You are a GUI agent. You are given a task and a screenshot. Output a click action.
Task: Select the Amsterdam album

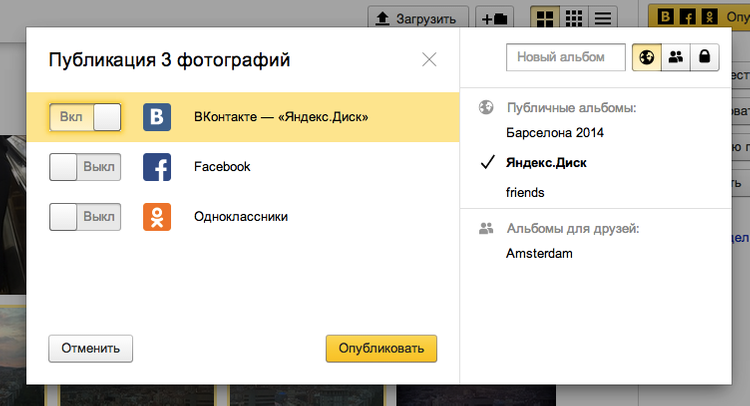click(540, 254)
